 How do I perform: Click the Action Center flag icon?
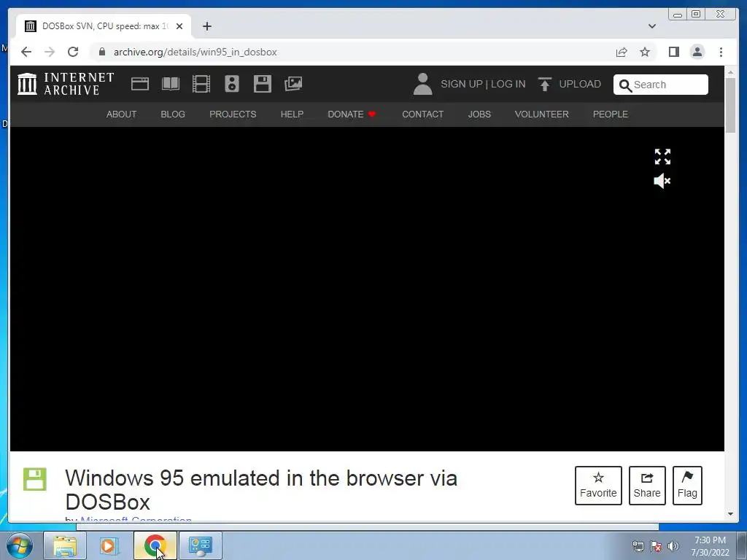656,546
